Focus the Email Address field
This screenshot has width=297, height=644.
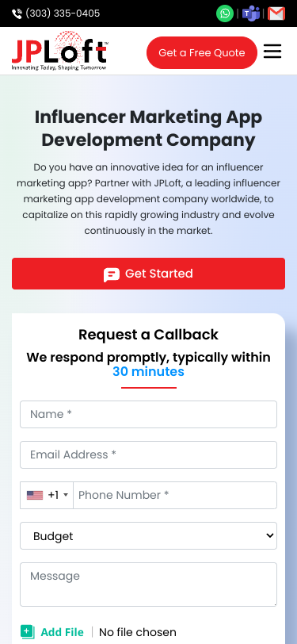[149, 454]
